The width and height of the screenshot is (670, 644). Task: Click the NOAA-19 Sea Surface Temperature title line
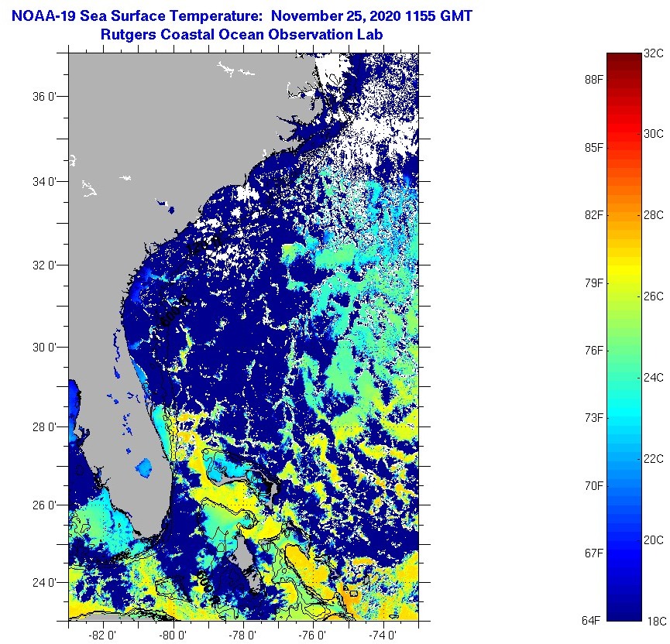[242, 16]
